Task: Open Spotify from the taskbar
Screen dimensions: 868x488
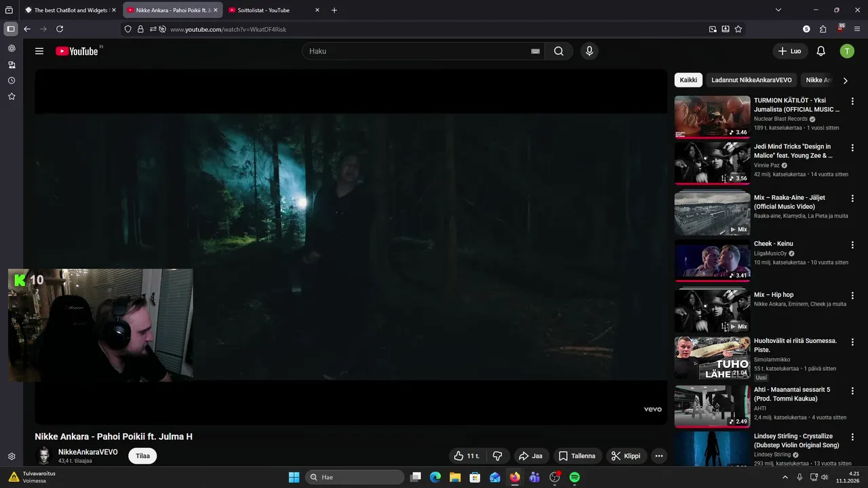Action: click(x=574, y=477)
